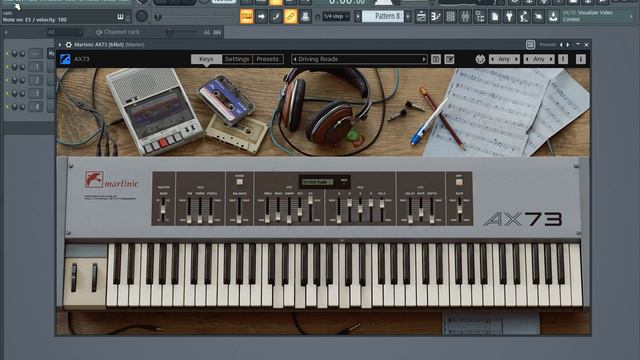Expand plugin window options arrow beside gear
The width and height of the screenshot is (640, 360).
[60, 44]
